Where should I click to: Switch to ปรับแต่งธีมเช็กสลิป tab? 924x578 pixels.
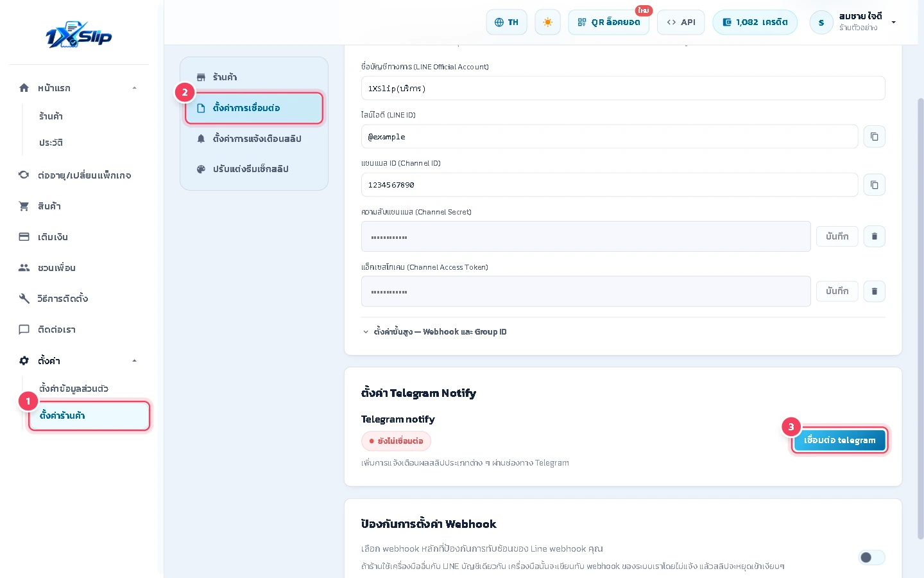click(254, 169)
